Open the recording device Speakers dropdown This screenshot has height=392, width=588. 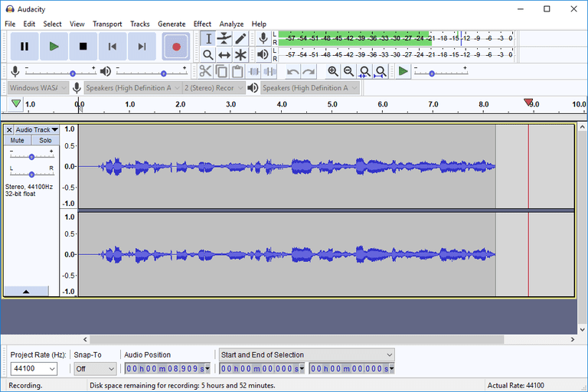132,88
